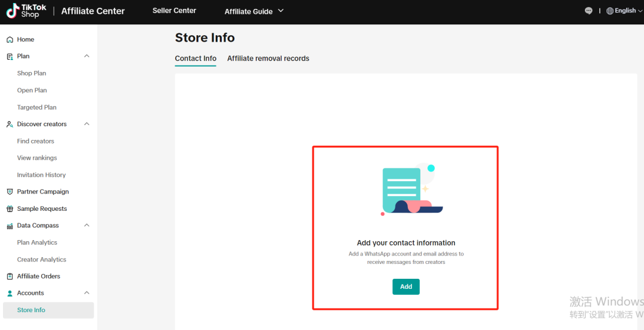Go to Seller Center link

(174, 11)
